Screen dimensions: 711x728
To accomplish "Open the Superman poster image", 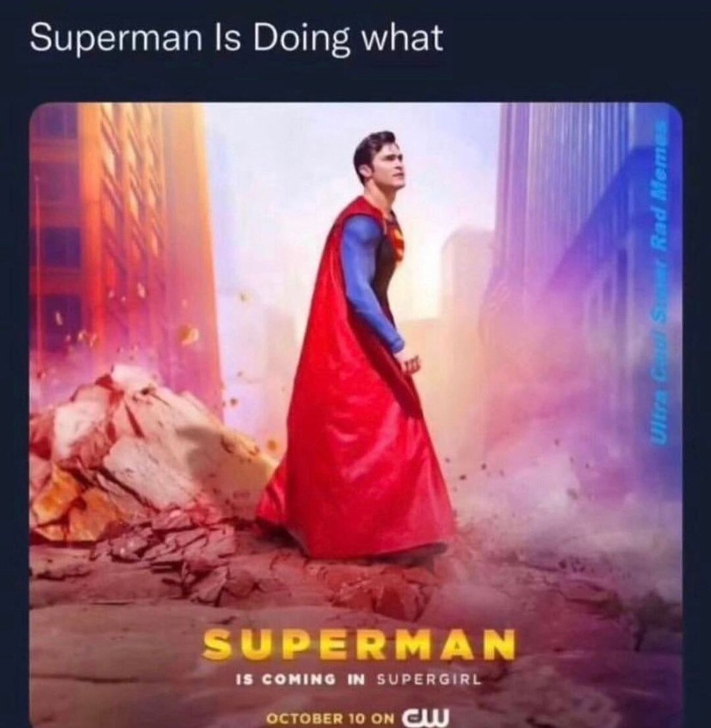I will (x=355, y=415).
